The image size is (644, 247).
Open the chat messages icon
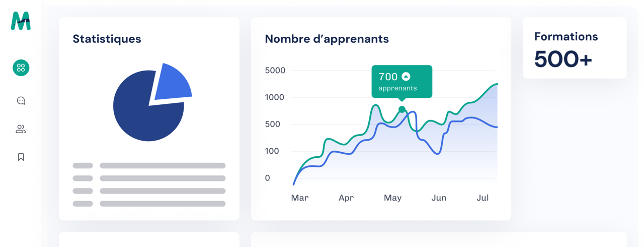point(21,101)
